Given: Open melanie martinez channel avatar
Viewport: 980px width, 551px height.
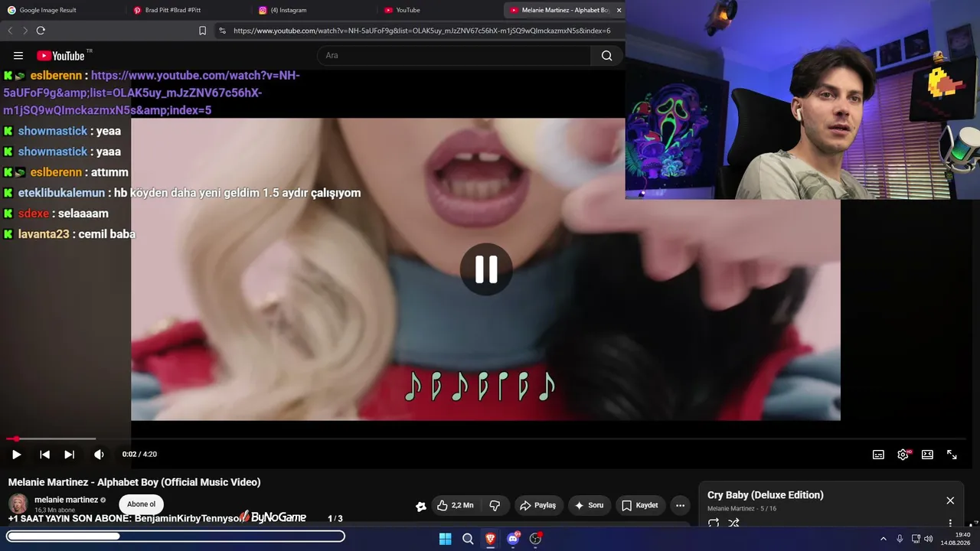Looking at the screenshot, I should pos(18,503).
